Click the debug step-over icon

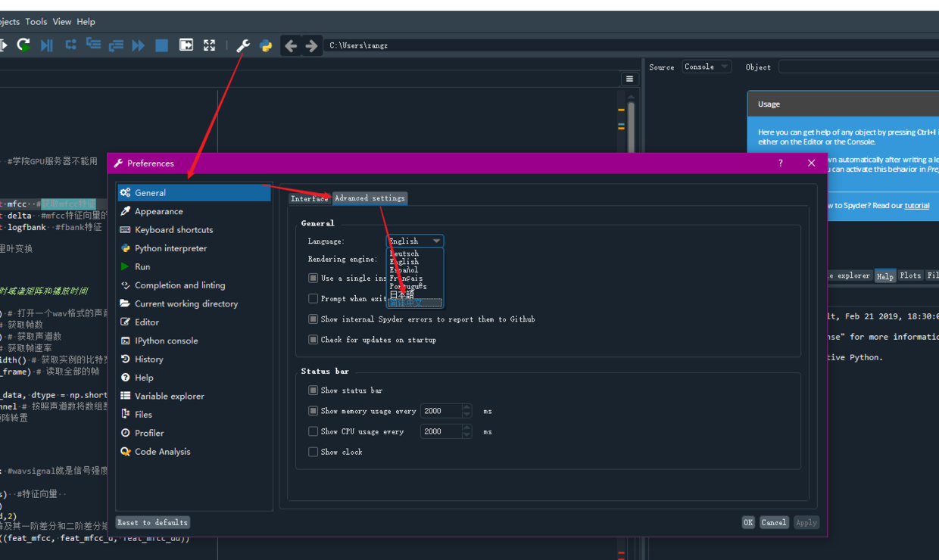[70, 45]
